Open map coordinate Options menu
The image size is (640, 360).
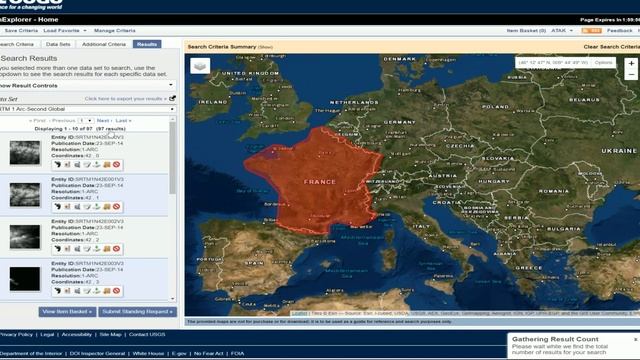(603, 63)
